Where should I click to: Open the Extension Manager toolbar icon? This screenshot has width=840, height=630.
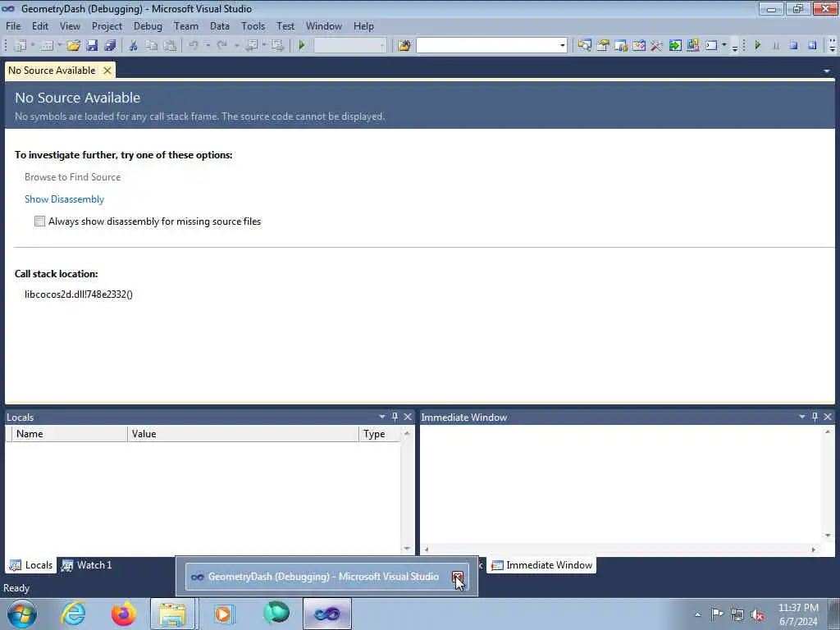coord(692,46)
